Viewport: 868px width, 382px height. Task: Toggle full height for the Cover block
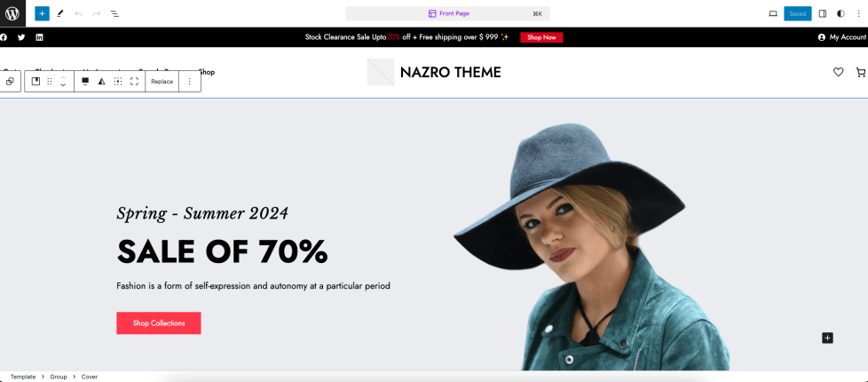[x=134, y=82]
